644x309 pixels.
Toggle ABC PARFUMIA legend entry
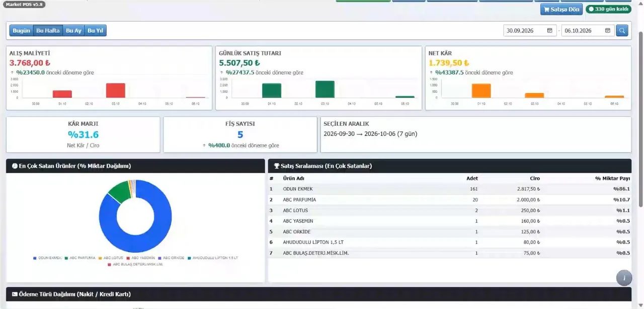[80, 258]
